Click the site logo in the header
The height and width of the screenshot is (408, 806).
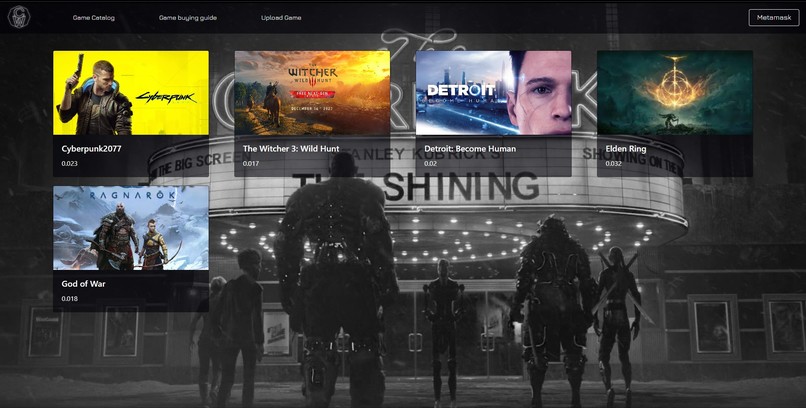pos(19,17)
